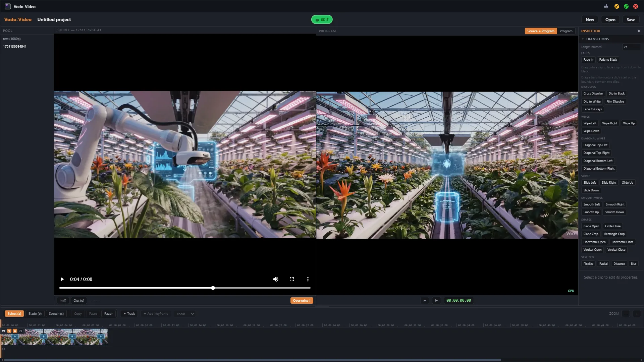The width and height of the screenshot is (644, 362).
Task: Toggle V1 track lock/disable icon
Action: pyautogui.click(x=21, y=331)
